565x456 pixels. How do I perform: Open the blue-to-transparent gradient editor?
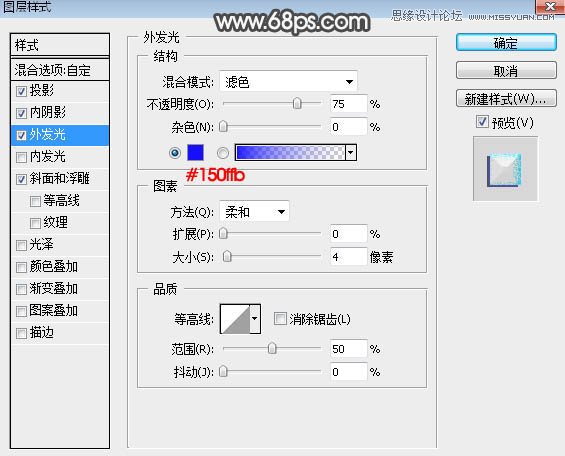290,152
